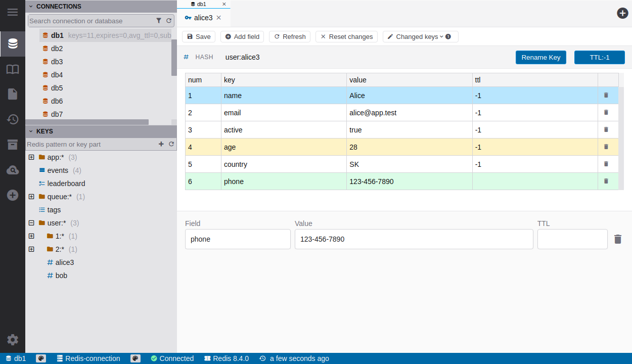The image size is (632, 364).
Task: Collapse the CONNECTIONS panel
Action: (x=31, y=7)
